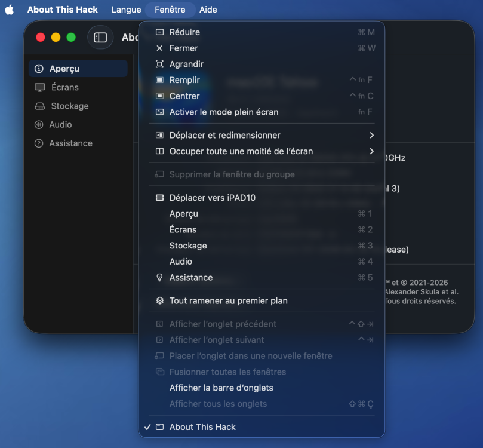Open the Langue menu

point(127,10)
